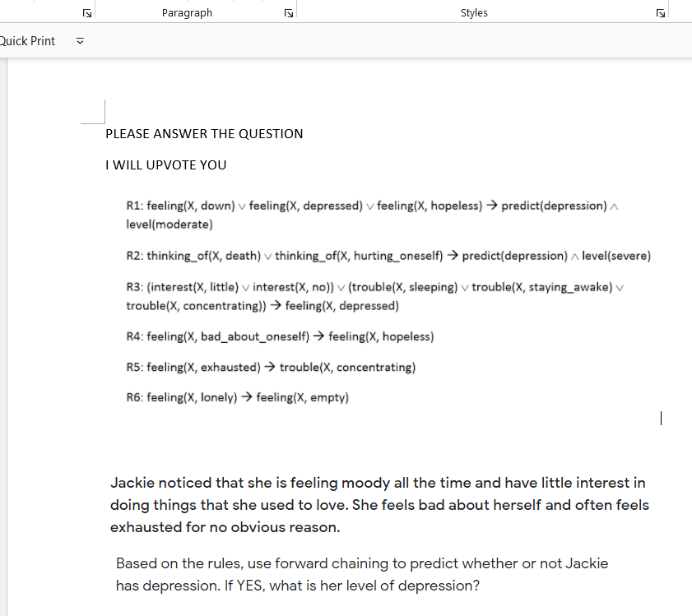The width and height of the screenshot is (692, 616).
Task: Click the line 'exhausted for no obvious reason.'
Action: (x=225, y=527)
